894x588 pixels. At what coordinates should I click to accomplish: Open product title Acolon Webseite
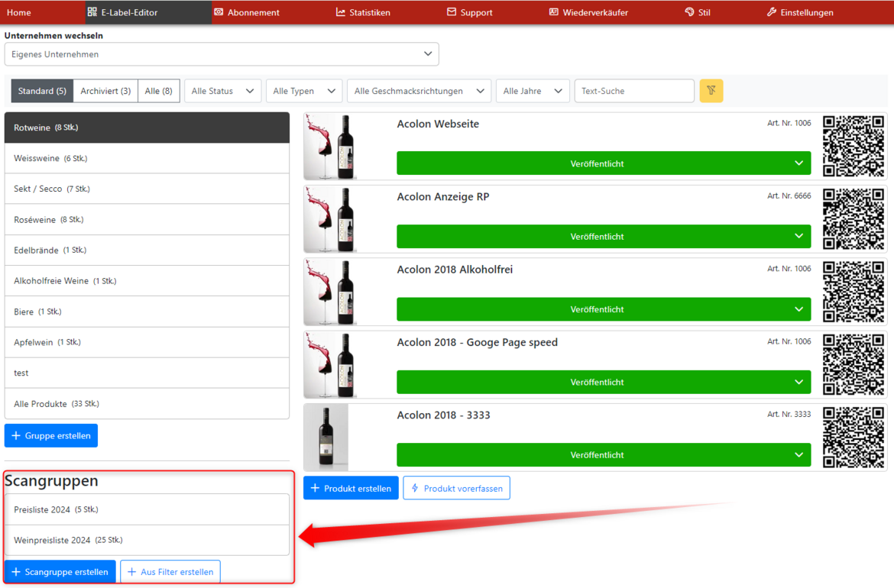click(x=438, y=124)
